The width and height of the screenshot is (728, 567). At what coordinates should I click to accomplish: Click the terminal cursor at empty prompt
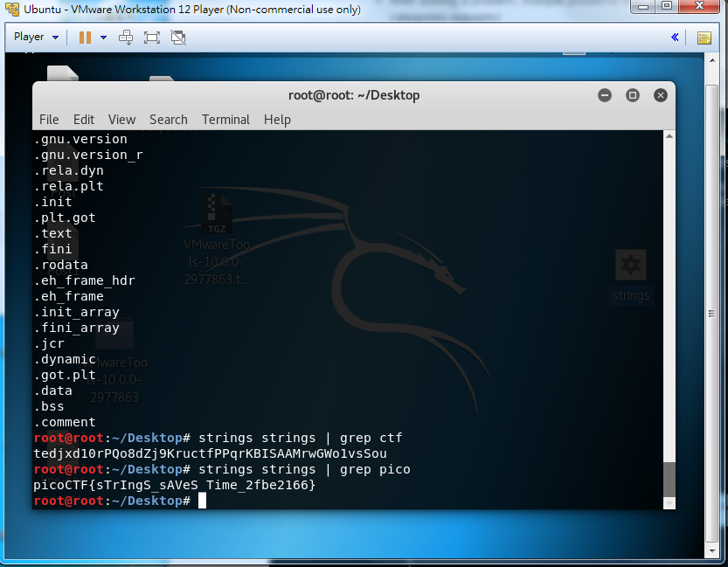pos(202,501)
